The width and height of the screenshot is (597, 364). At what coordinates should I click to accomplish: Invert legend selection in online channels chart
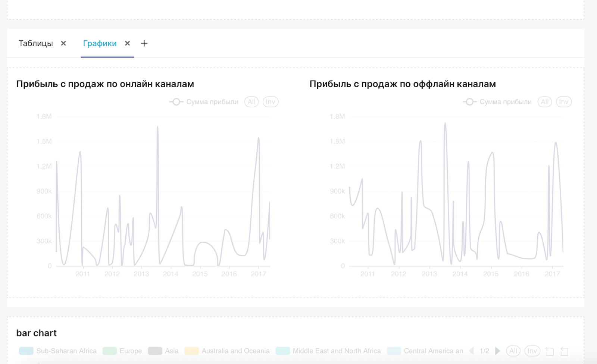(271, 102)
